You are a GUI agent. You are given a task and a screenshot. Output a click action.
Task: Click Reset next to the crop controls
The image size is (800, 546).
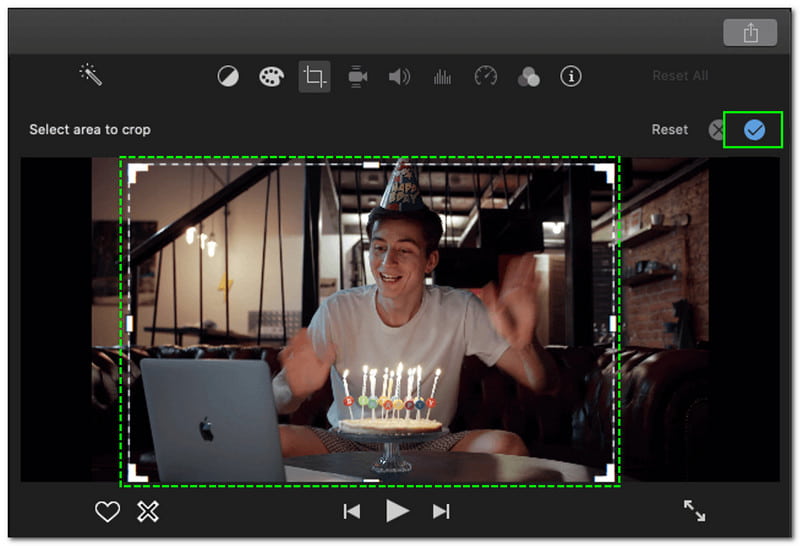pyautogui.click(x=669, y=130)
